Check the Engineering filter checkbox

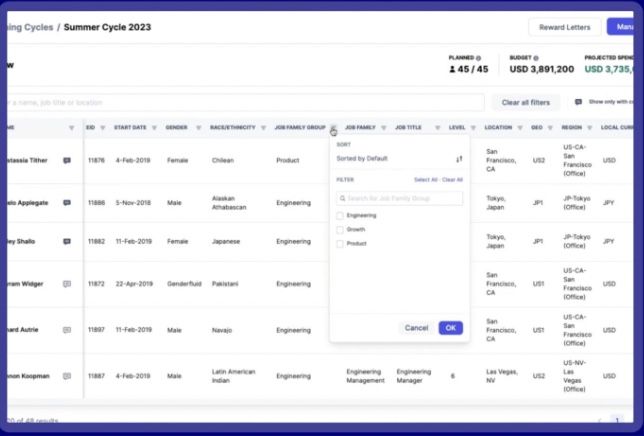340,216
